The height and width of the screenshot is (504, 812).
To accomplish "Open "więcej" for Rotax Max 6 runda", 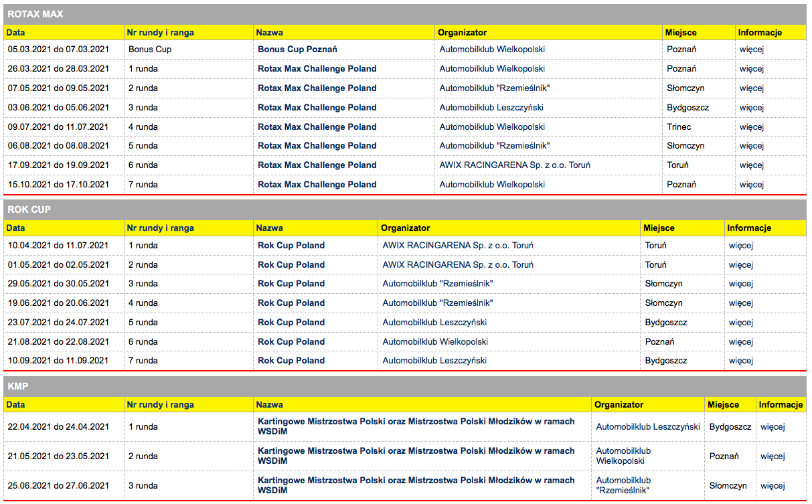I will tap(752, 165).
